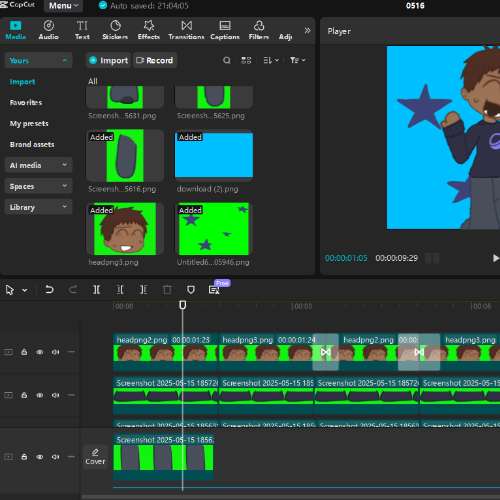Viewport: 500px width, 500px height.
Task: Expand the AI media section
Action: click(38, 165)
